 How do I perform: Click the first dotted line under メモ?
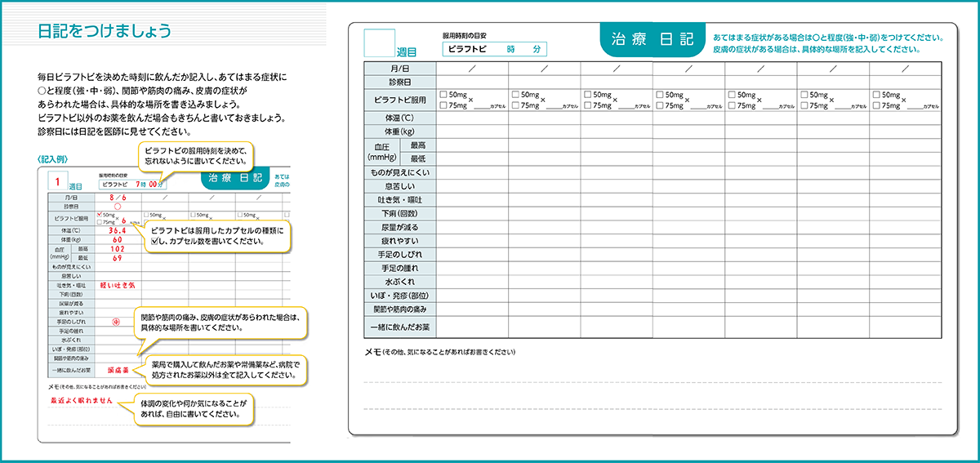[652, 382]
